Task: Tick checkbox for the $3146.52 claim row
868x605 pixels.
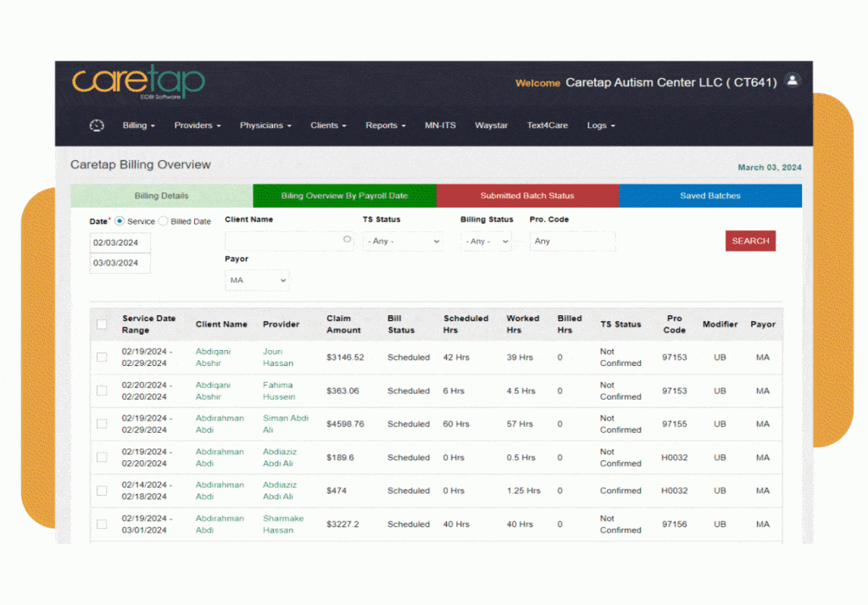Action: [x=102, y=358]
